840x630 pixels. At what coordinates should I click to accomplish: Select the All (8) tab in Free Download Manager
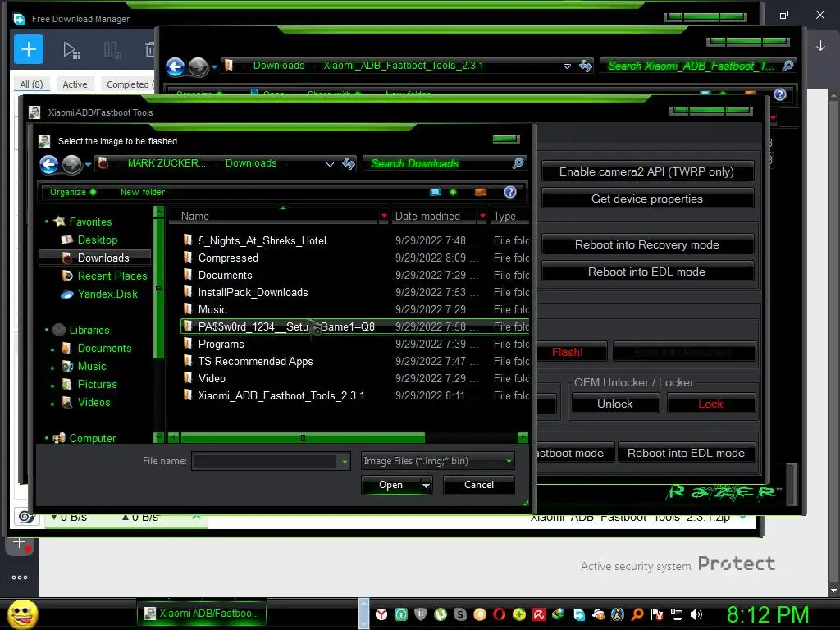31,84
